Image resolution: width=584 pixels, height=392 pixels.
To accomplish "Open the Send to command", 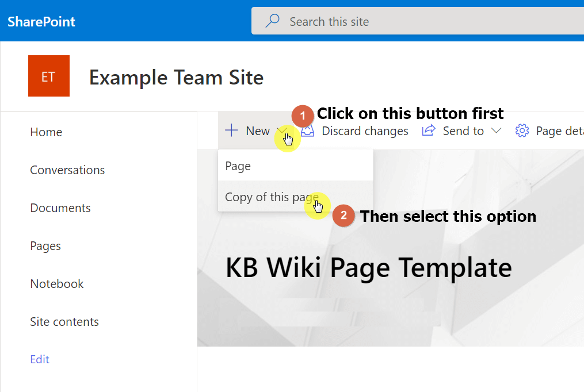I will [x=463, y=131].
